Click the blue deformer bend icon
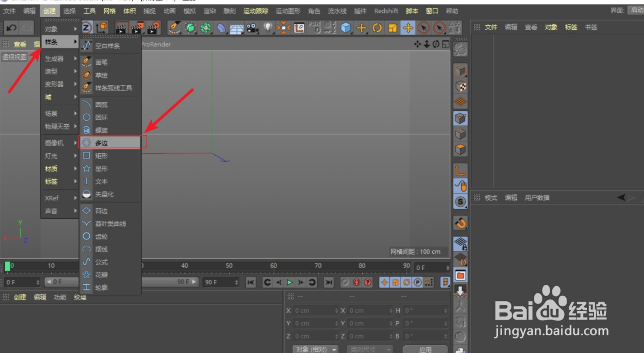Screen dimensions: 644x353 221,28
